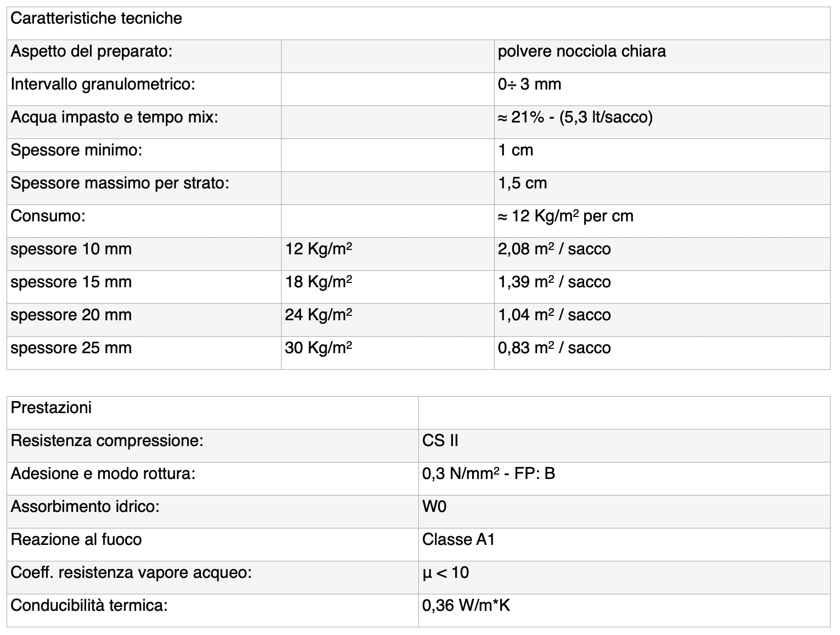Click the 'Spessore minimo:' row label

tap(77, 151)
